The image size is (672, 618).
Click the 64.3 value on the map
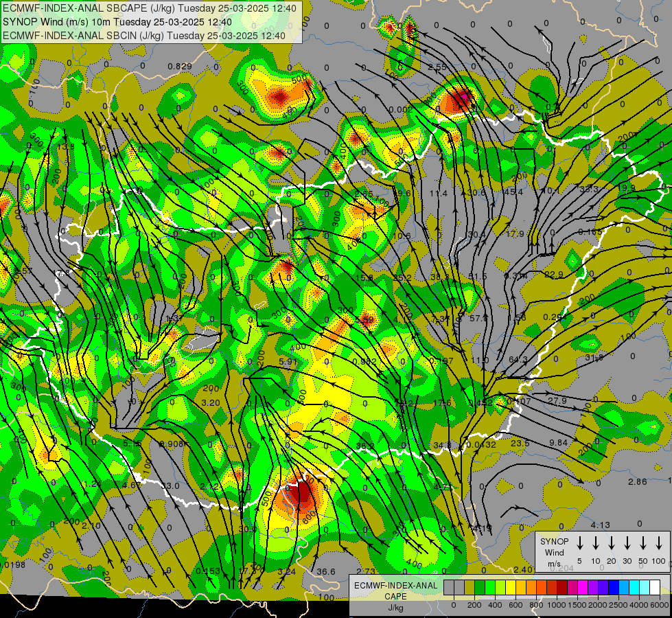tap(518, 359)
